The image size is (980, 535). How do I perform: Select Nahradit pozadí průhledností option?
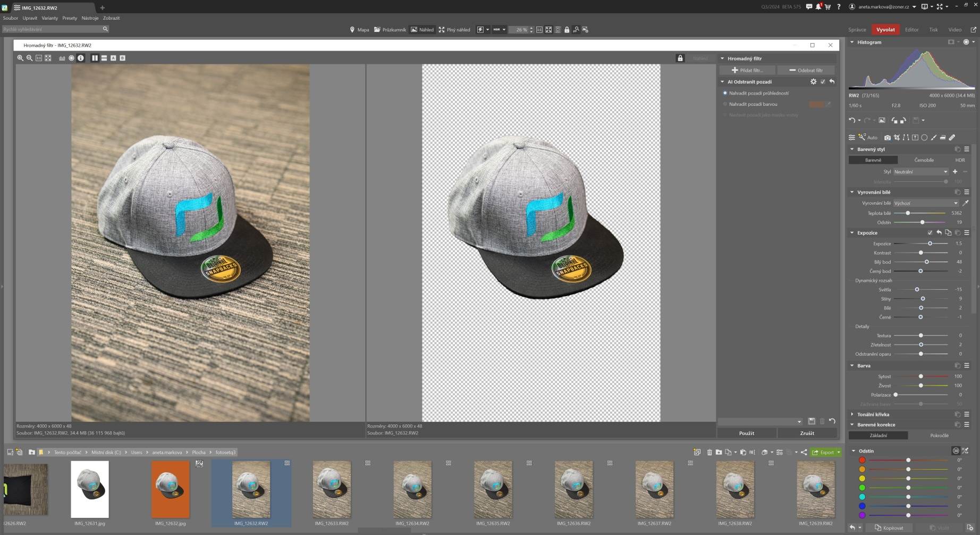725,93
